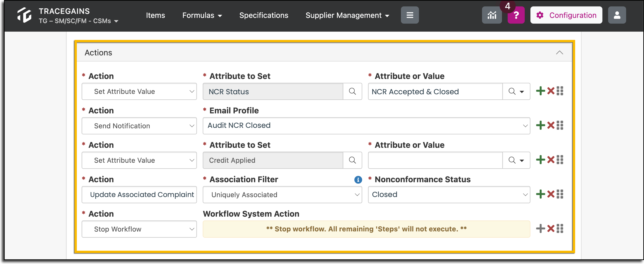The height and width of the screenshot is (264, 644).
Task: Add a row after Stop Workflow action
Action: [x=541, y=228]
